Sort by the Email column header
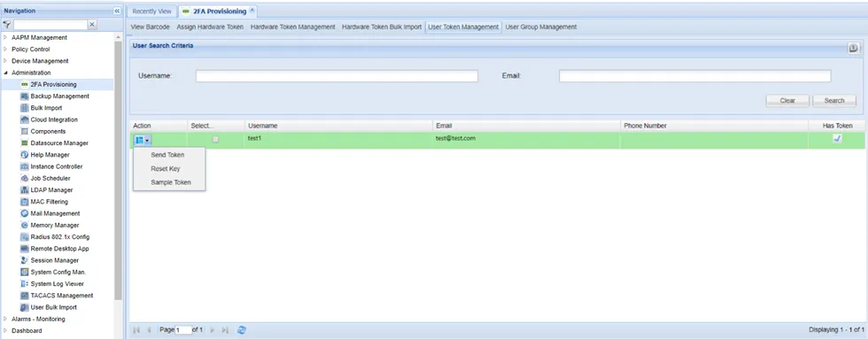The width and height of the screenshot is (868, 339). click(526, 126)
